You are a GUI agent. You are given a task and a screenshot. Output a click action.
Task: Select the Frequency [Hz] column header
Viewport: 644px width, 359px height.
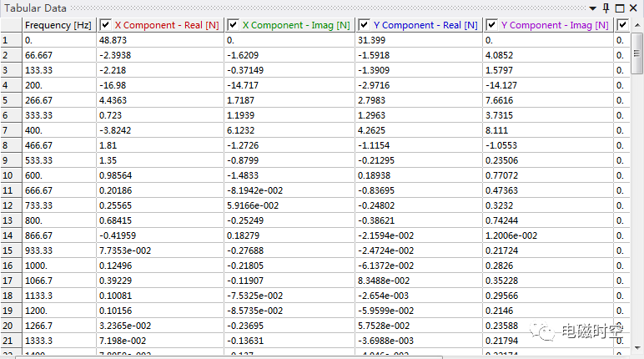coord(59,25)
